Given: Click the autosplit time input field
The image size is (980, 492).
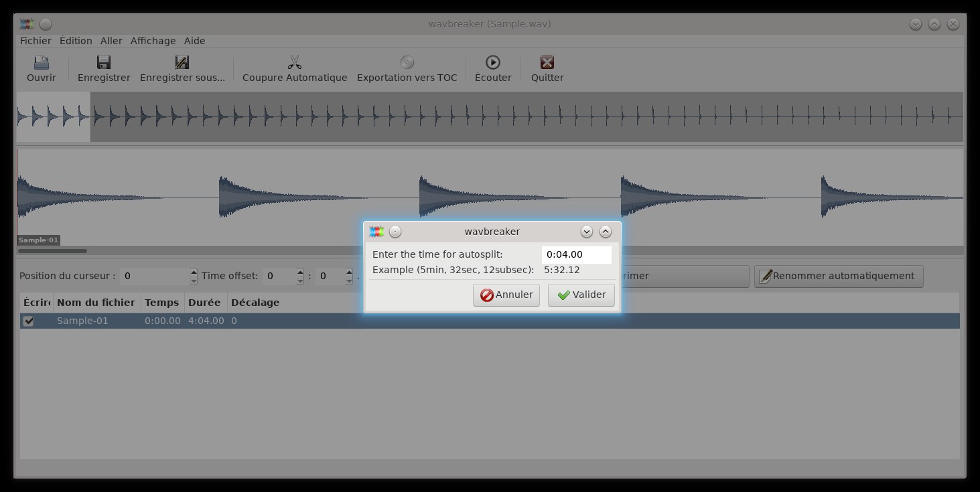Looking at the screenshot, I should [576, 254].
